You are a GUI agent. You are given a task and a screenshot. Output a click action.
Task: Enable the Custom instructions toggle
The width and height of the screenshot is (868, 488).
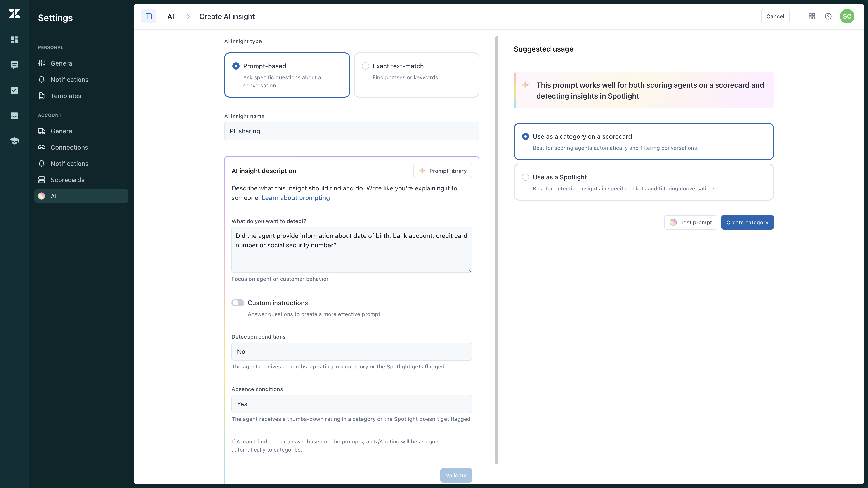click(238, 303)
